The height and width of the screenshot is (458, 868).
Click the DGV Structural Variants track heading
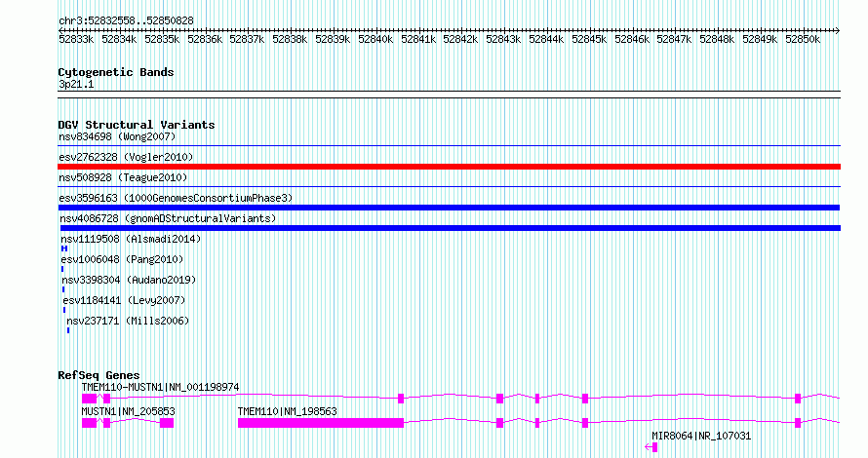pyautogui.click(x=137, y=125)
